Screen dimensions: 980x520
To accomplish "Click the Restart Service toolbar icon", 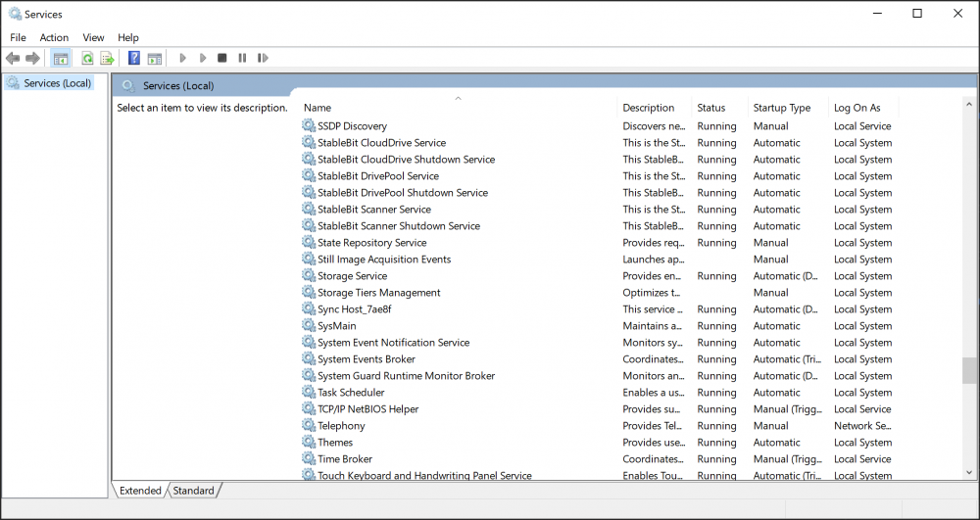I will [263, 58].
